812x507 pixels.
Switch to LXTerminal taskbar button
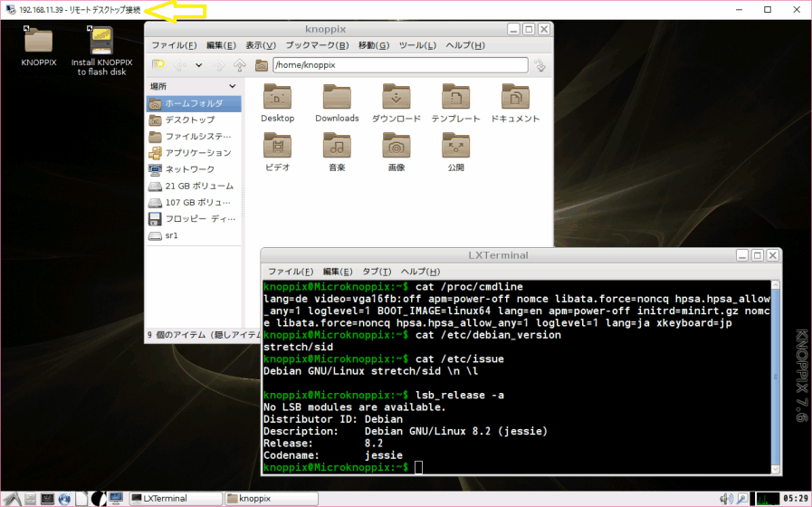click(176, 499)
